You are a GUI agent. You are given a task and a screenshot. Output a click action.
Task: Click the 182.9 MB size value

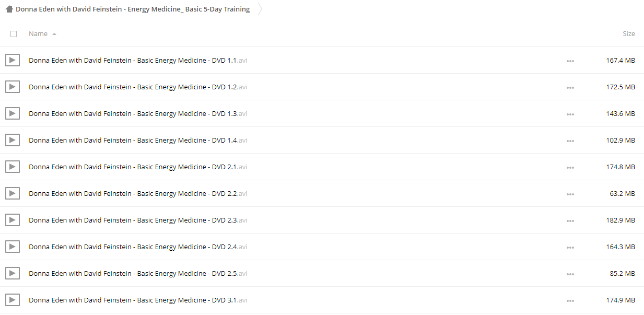click(x=620, y=220)
